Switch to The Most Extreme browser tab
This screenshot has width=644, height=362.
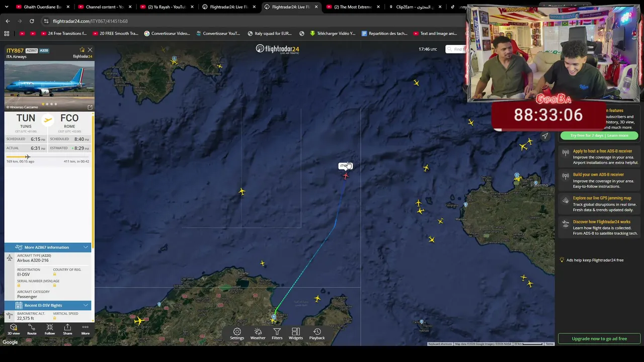point(353,7)
